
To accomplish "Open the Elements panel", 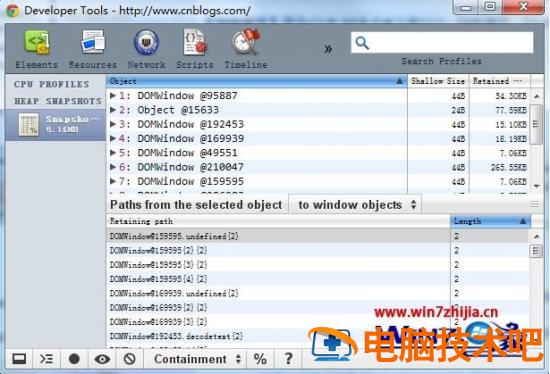I will [36, 49].
